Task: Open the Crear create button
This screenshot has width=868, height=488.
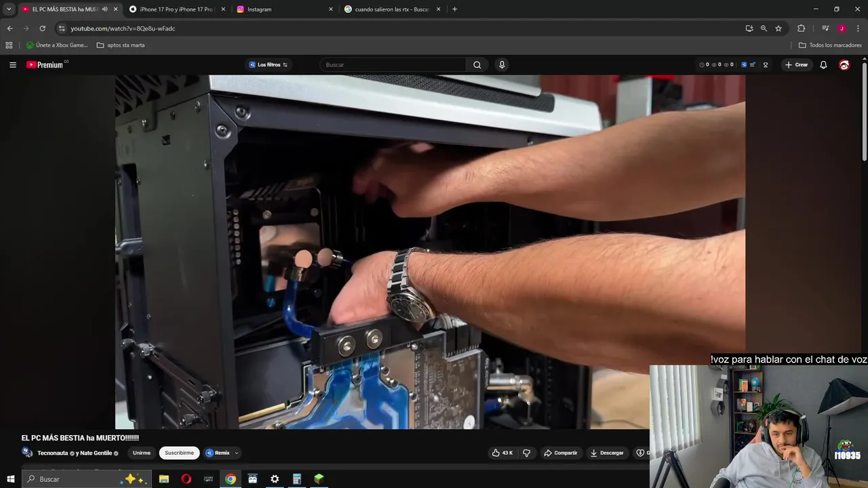Action: pyautogui.click(x=796, y=65)
